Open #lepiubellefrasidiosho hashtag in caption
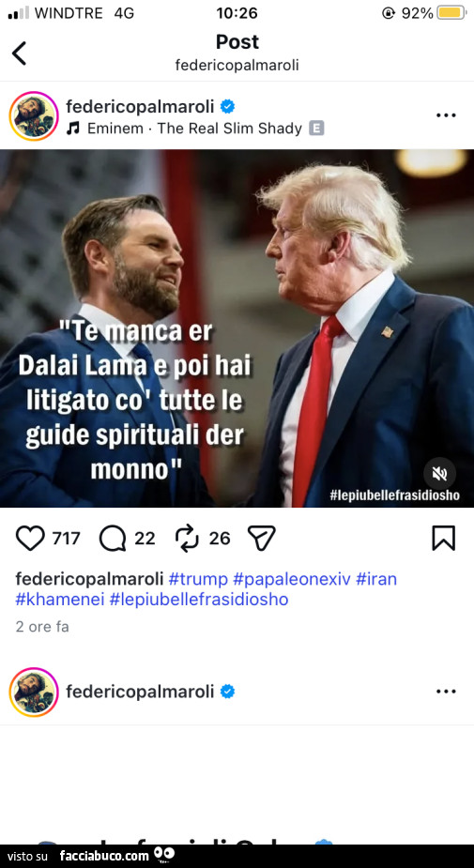 (x=199, y=600)
